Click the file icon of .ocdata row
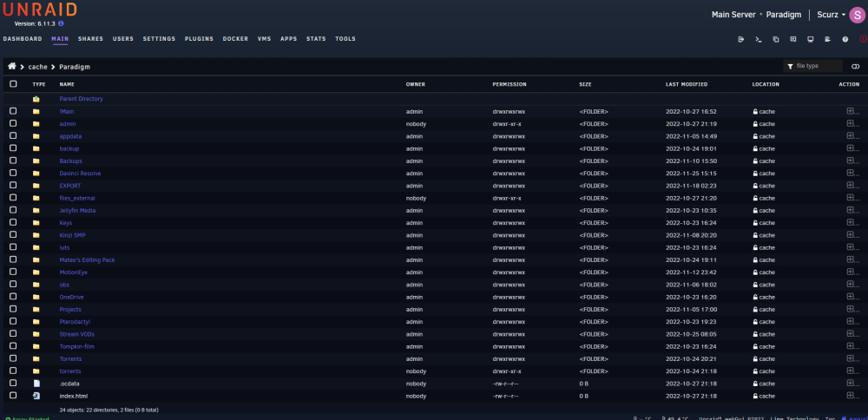868x420 pixels. (36, 384)
